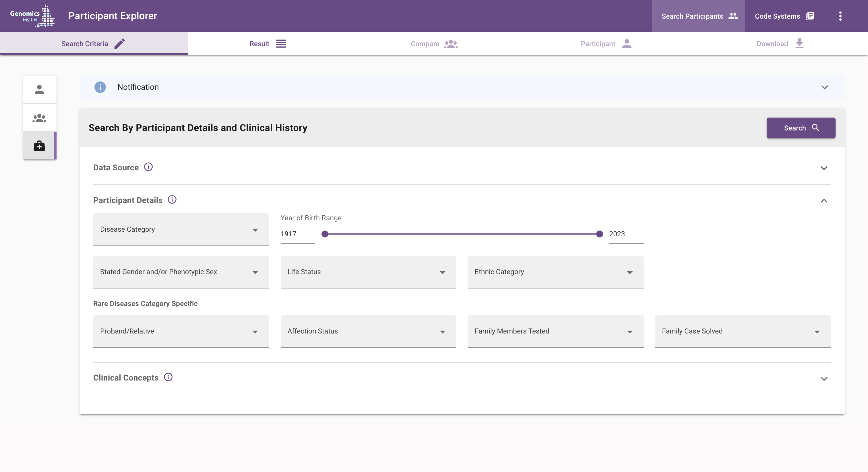Open the Family Case Solved dropdown

pyautogui.click(x=743, y=331)
